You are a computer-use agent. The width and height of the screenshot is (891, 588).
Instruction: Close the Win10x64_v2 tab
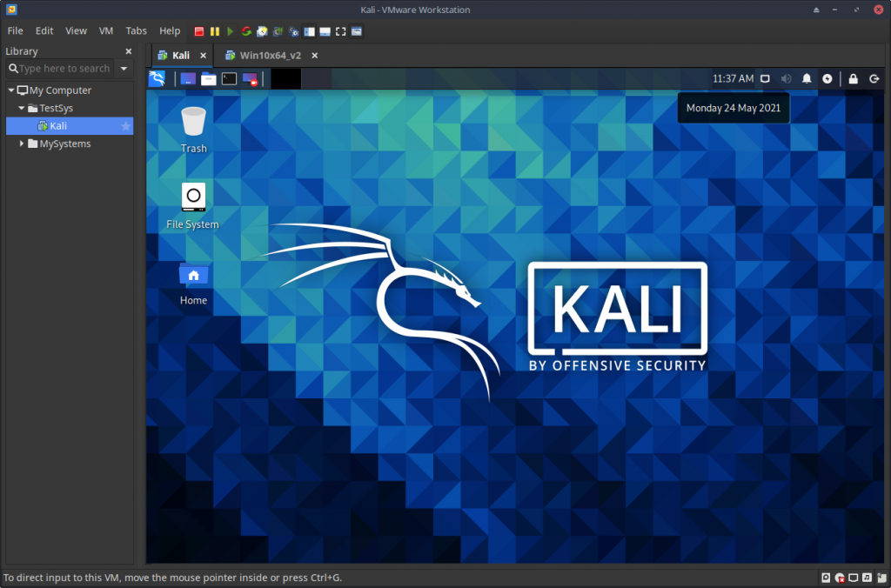point(314,55)
